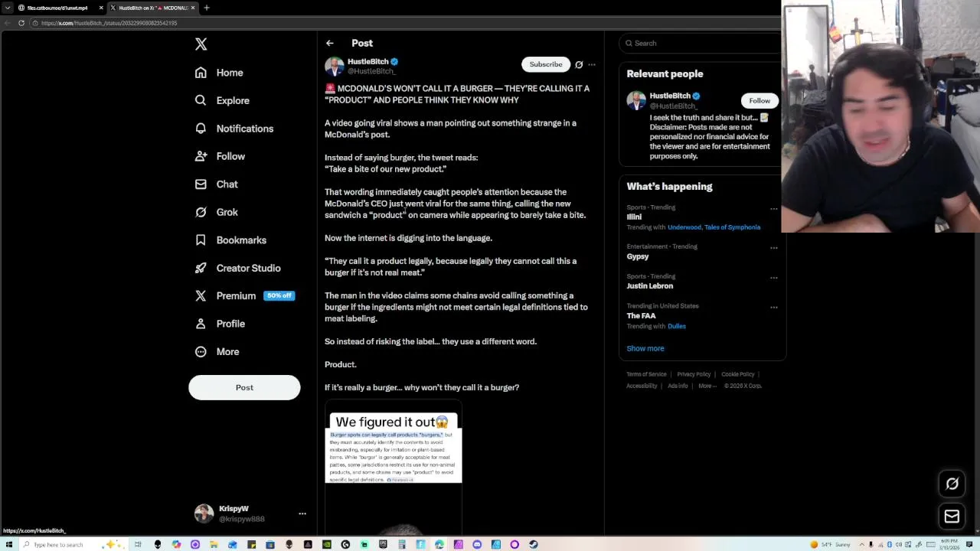Open Cookie Policy link
980x551 pixels.
(737, 374)
